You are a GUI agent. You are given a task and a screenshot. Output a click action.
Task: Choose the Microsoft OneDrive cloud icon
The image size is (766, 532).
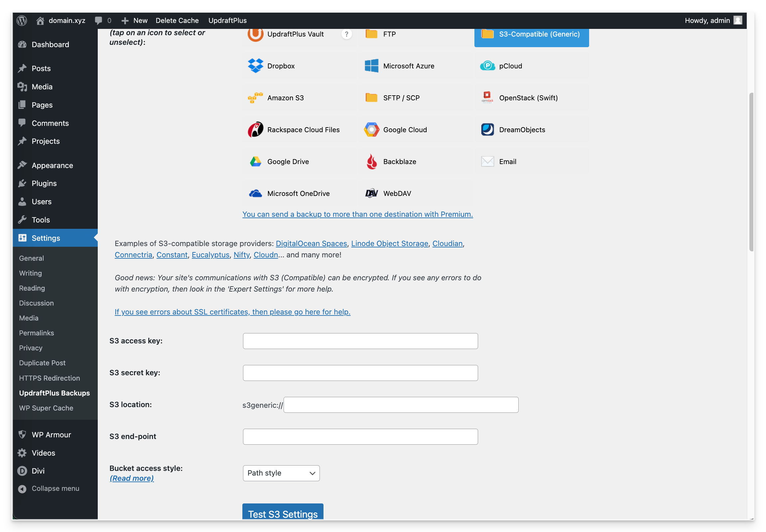click(x=256, y=193)
